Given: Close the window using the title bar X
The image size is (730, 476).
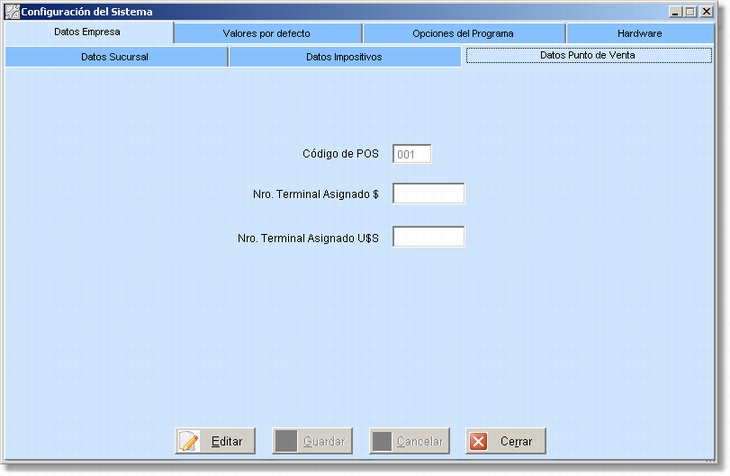Looking at the screenshot, I should [706, 11].
